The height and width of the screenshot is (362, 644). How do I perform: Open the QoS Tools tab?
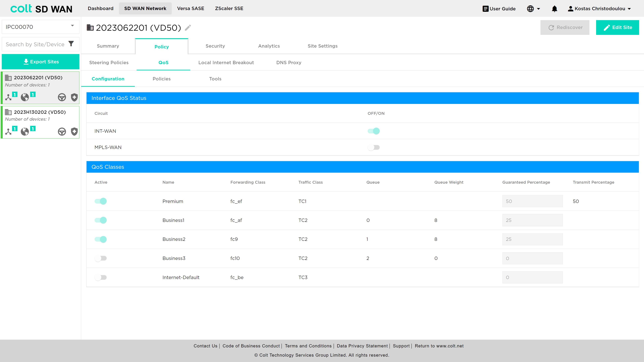(215, 79)
